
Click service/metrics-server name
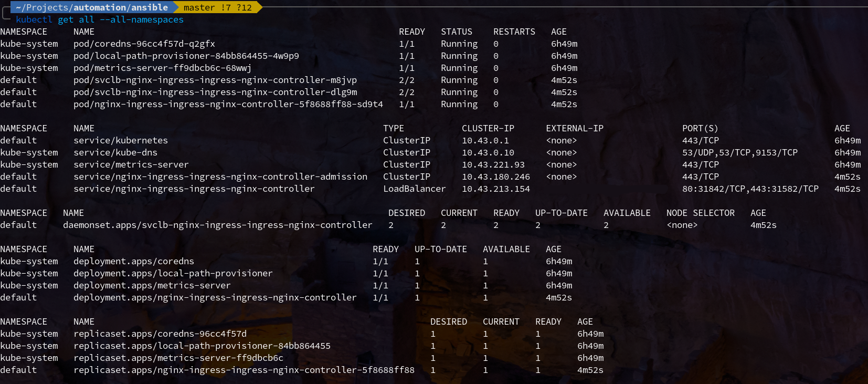131,164
